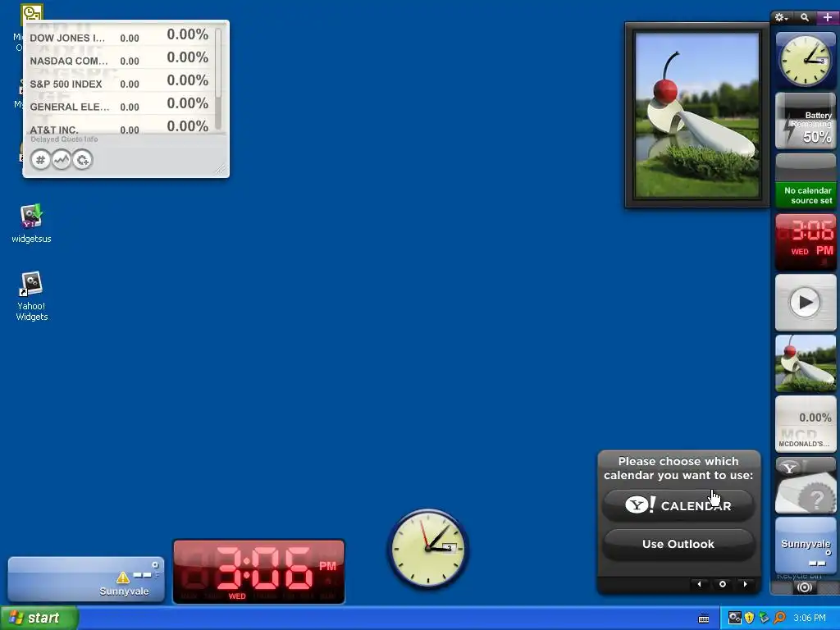Select the DOW JONES row in stock widget

[121, 36]
